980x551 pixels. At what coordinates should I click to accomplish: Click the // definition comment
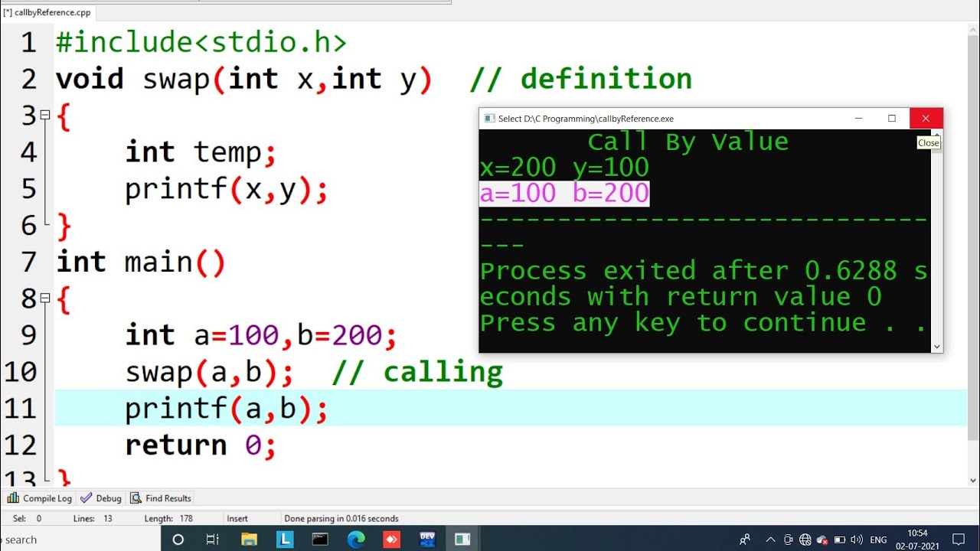tap(581, 79)
